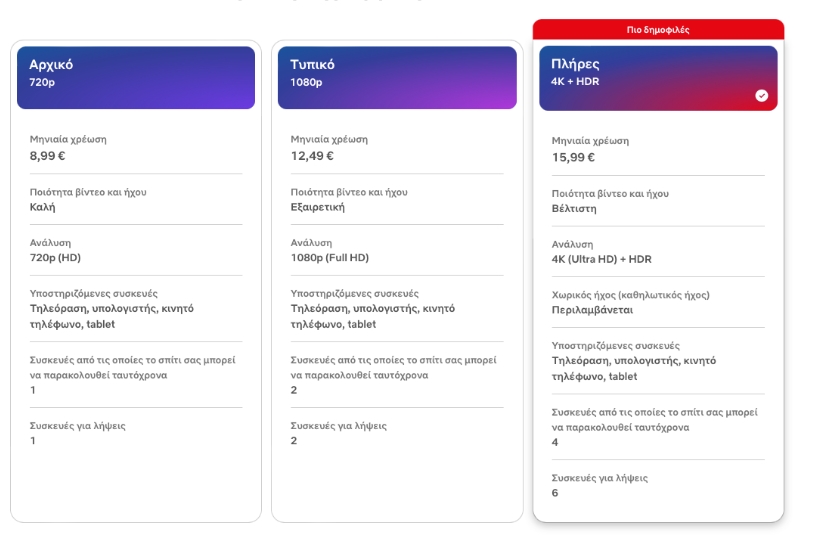Click the Καλή video quality value
Viewport: 818px width, 546px height.
[43, 207]
